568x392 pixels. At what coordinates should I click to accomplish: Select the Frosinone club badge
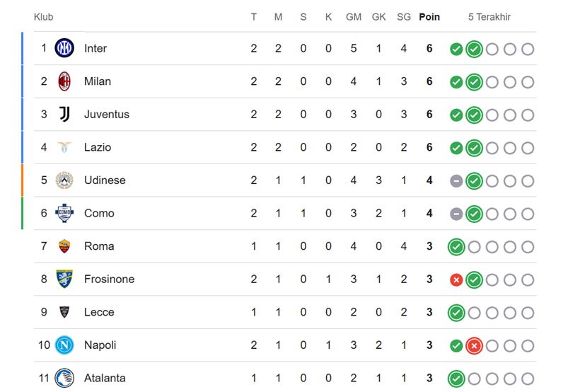point(64,279)
